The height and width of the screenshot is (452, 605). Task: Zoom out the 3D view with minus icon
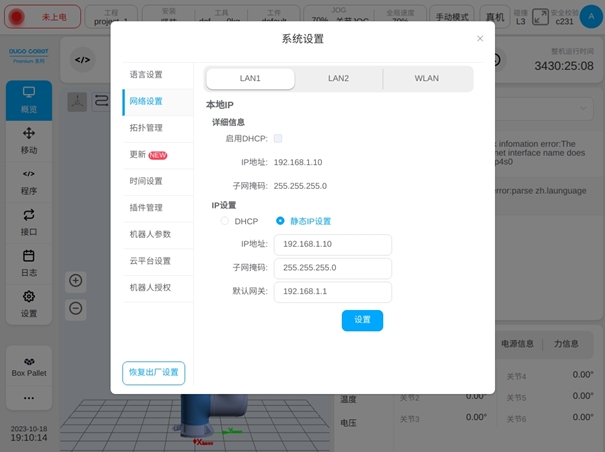click(76, 307)
